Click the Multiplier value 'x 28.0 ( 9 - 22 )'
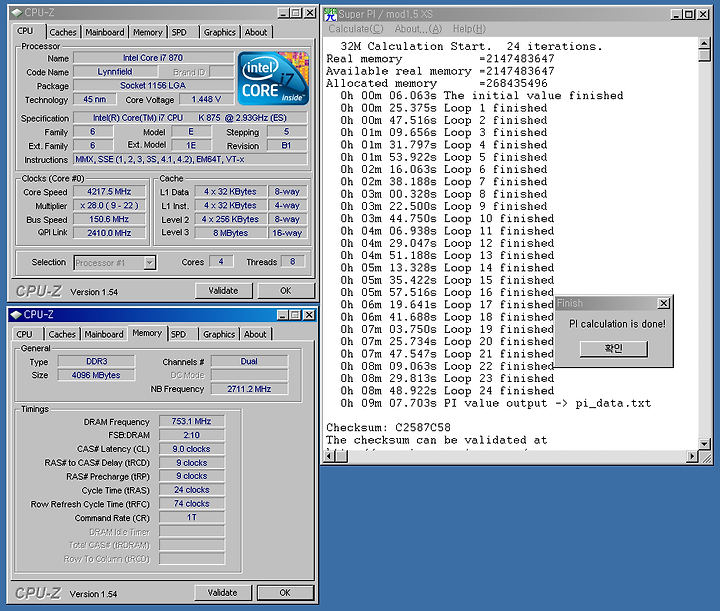The width and height of the screenshot is (720, 611). [109, 205]
